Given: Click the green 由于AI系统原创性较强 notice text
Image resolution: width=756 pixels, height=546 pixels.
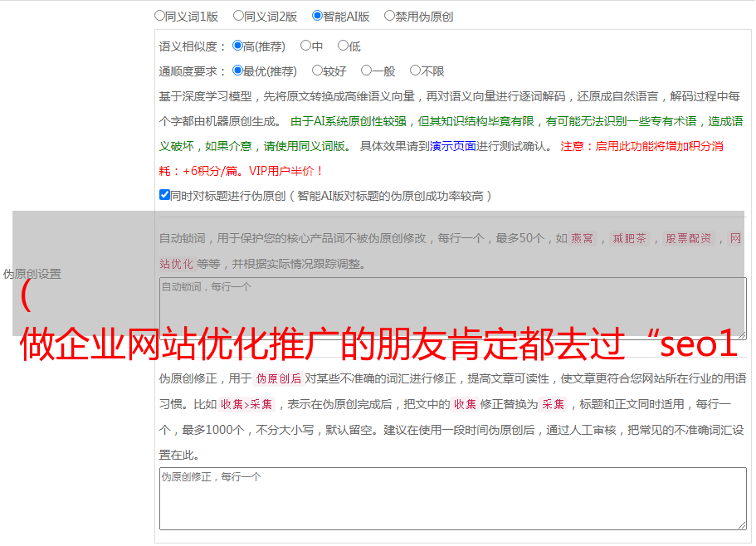Looking at the screenshot, I should pos(451,134).
